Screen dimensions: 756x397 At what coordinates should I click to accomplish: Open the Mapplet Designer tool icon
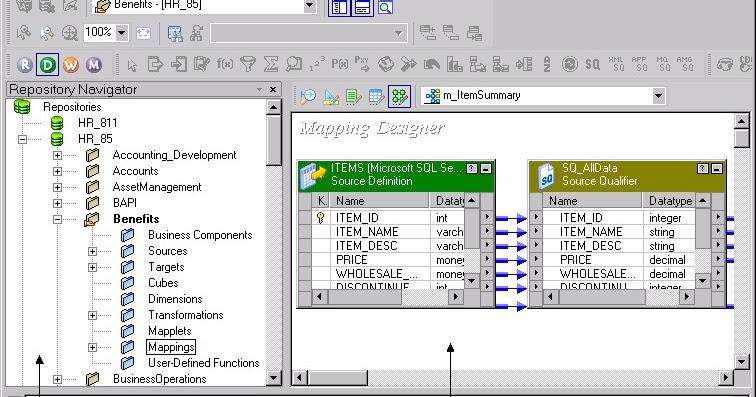tap(377, 96)
